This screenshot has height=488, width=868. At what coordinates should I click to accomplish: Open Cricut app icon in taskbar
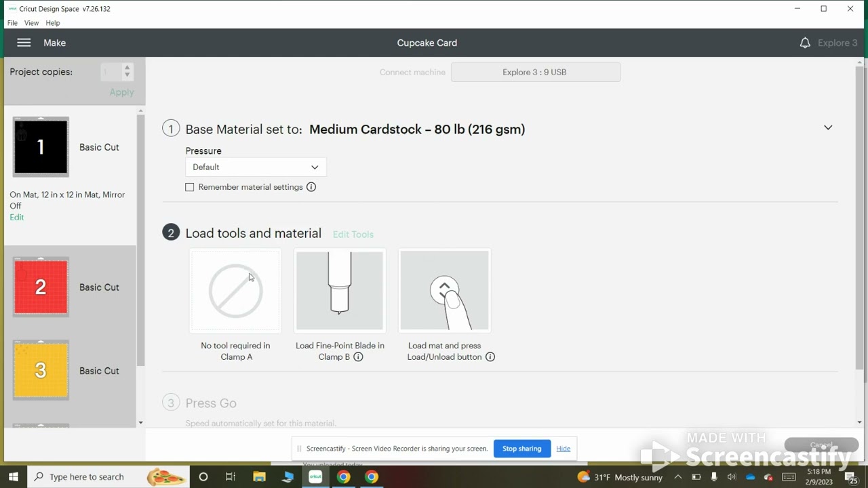click(315, 477)
